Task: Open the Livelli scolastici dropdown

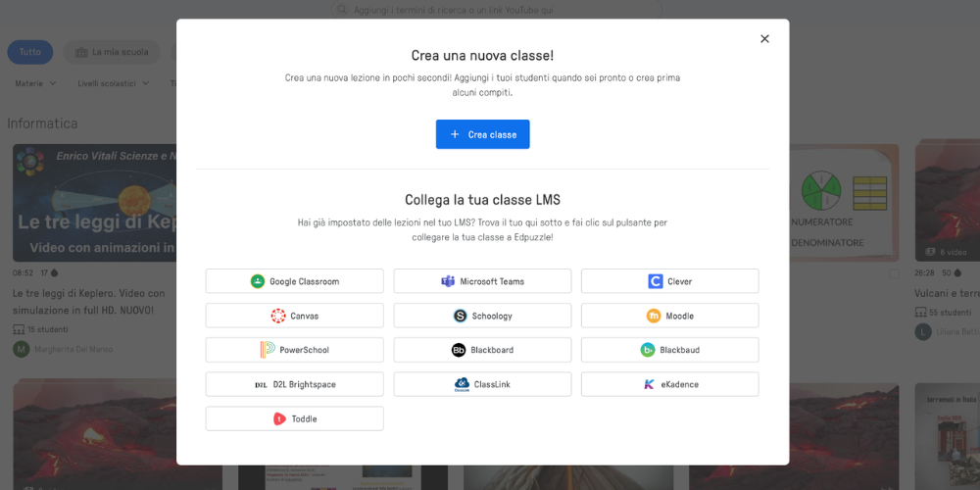Action: tap(113, 83)
